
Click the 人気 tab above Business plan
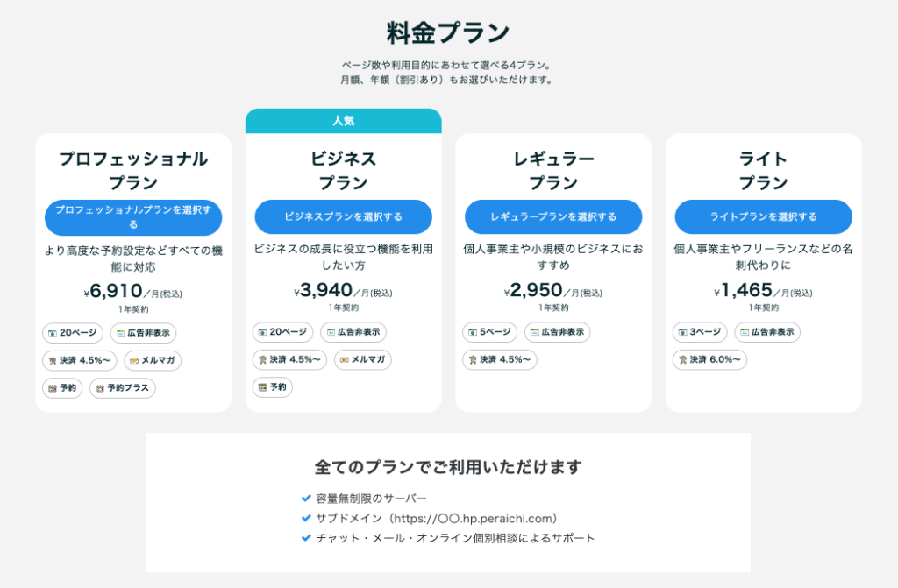(x=343, y=121)
